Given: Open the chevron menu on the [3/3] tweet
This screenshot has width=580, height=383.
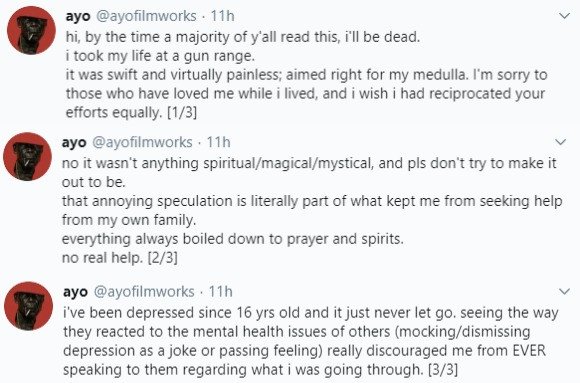Looking at the screenshot, I should click(x=564, y=292).
